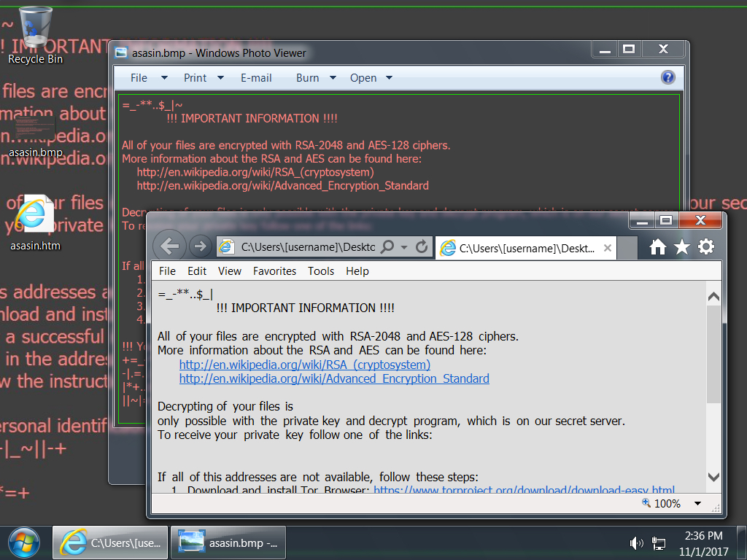
Task: Open the Favorites menu in Internet Explorer
Action: point(274,271)
